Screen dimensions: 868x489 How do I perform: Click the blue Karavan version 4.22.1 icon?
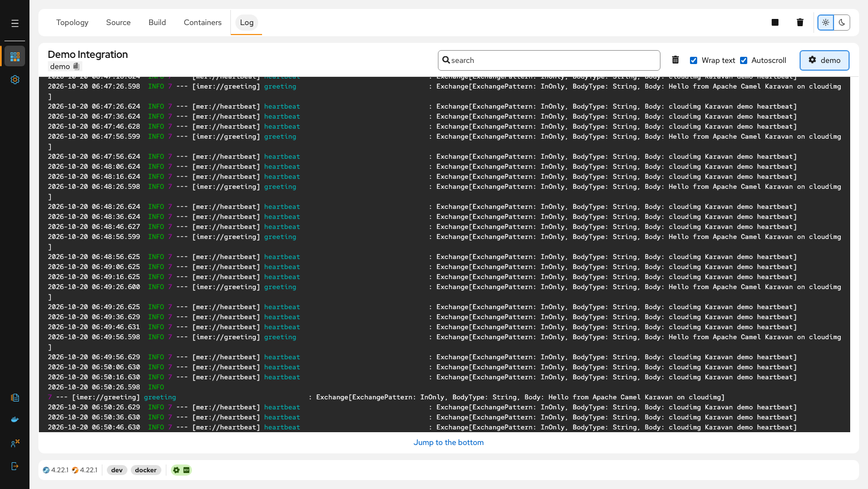pos(46,470)
